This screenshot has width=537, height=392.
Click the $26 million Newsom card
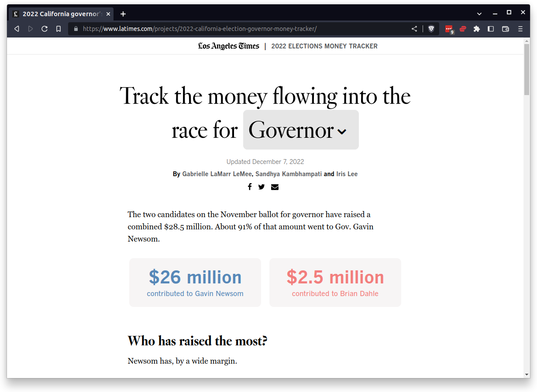coord(195,283)
